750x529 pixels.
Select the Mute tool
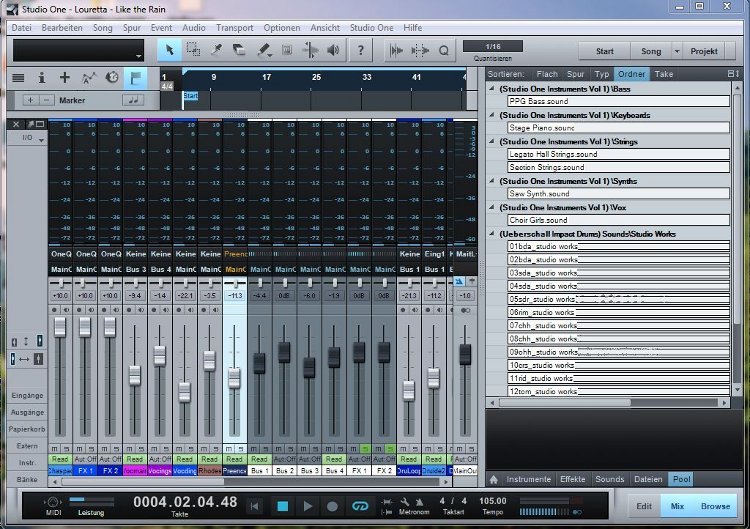(287, 50)
